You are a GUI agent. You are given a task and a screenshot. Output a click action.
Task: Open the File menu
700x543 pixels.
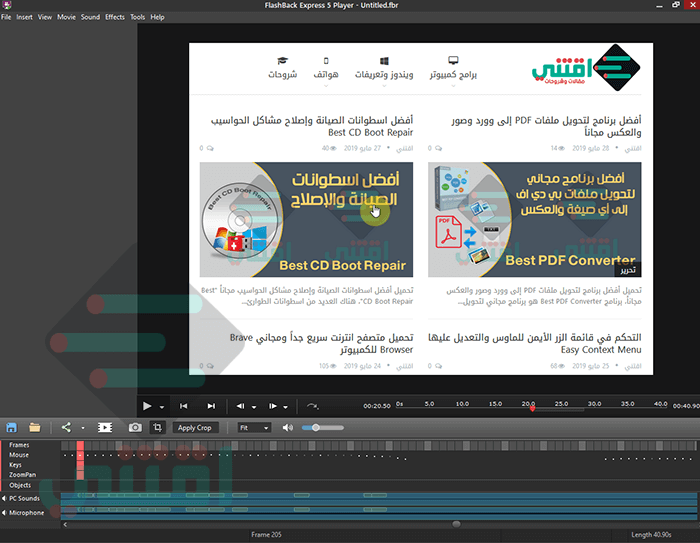click(6, 17)
